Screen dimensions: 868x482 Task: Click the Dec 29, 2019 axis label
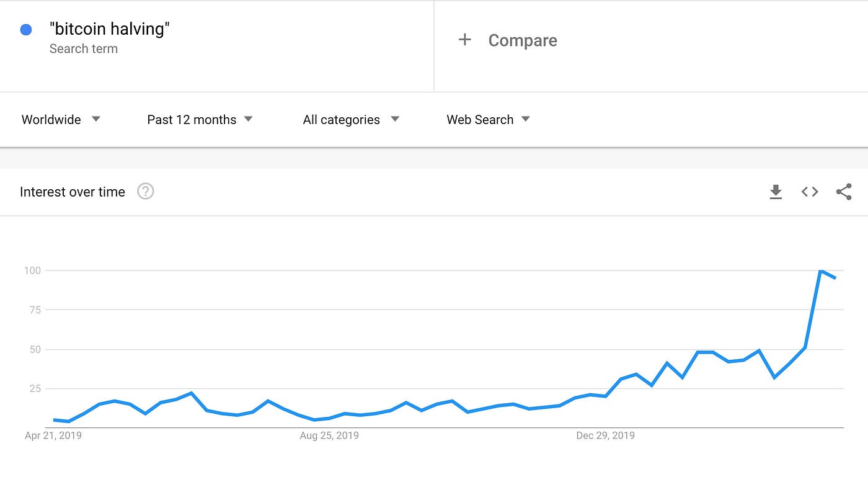coord(605,435)
